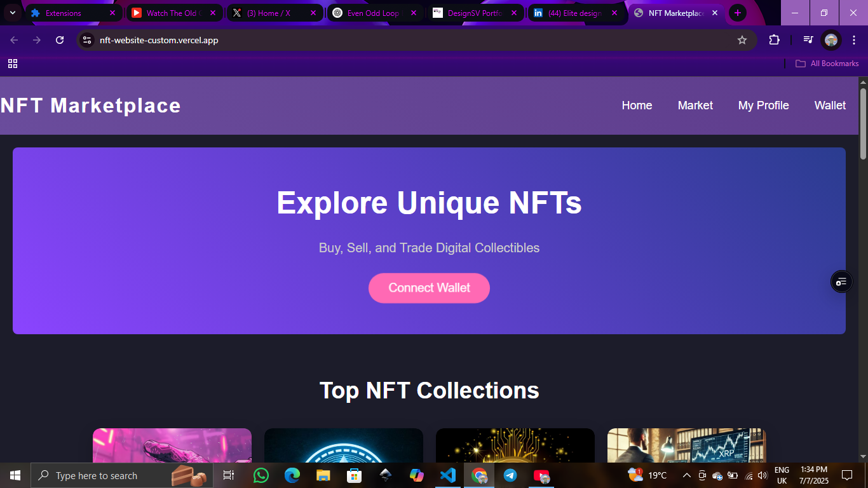The height and width of the screenshot is (488, 868).
Task: Open the Chrome profile avatar
Action: (x=831, y=40)
